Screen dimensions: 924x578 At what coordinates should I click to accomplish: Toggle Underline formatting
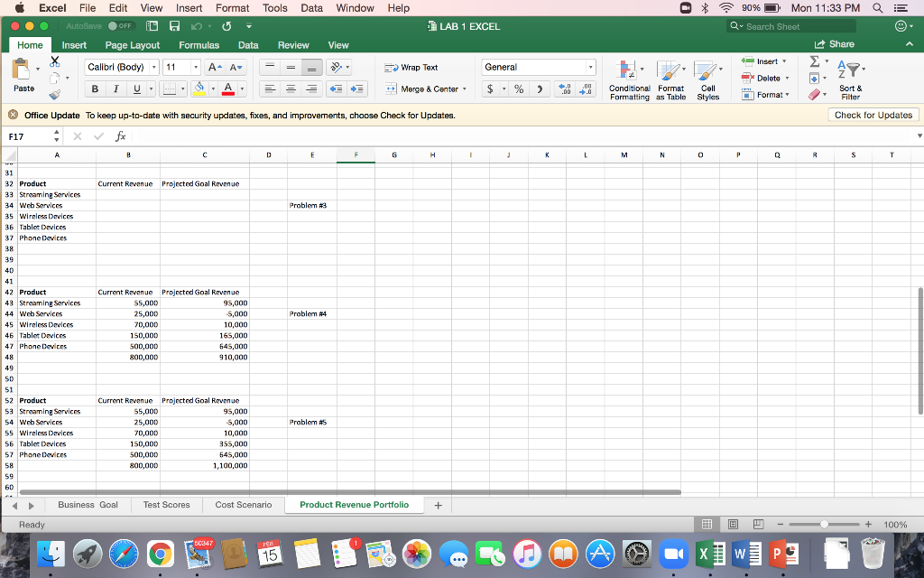[x=137, y=89]
